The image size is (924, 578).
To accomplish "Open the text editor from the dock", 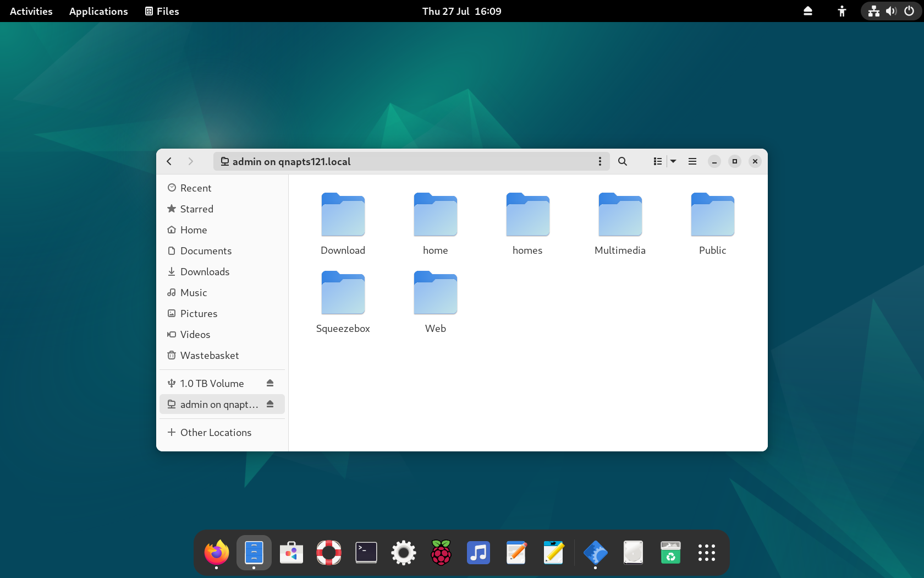I will pyautogui.click(x=516, y=553).
